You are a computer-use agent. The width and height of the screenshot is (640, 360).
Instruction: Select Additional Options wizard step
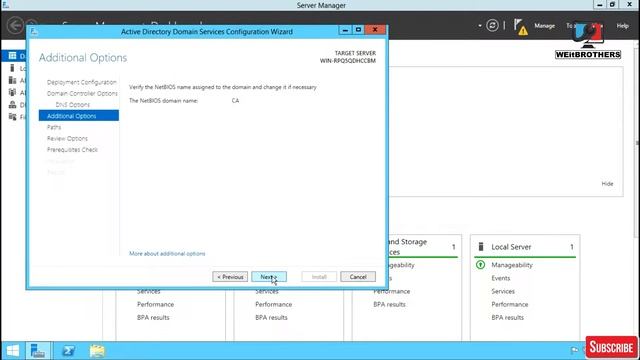click(x=79, y=116)
